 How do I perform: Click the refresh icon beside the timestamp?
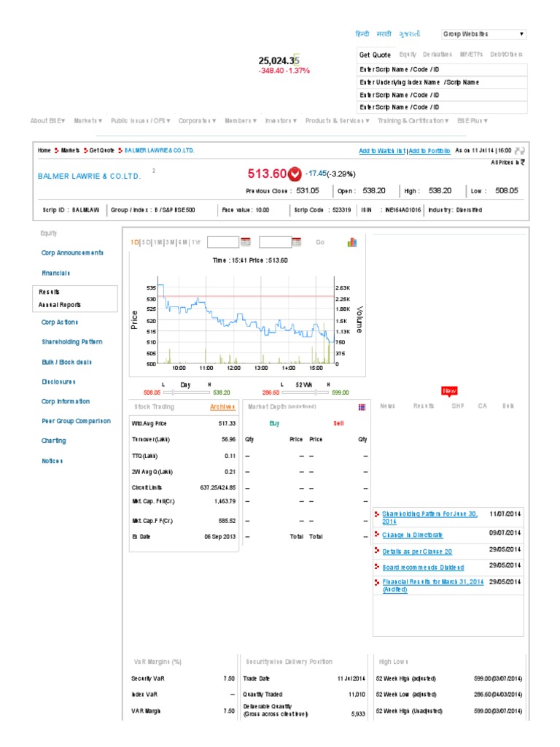click(x=519, y=151)
